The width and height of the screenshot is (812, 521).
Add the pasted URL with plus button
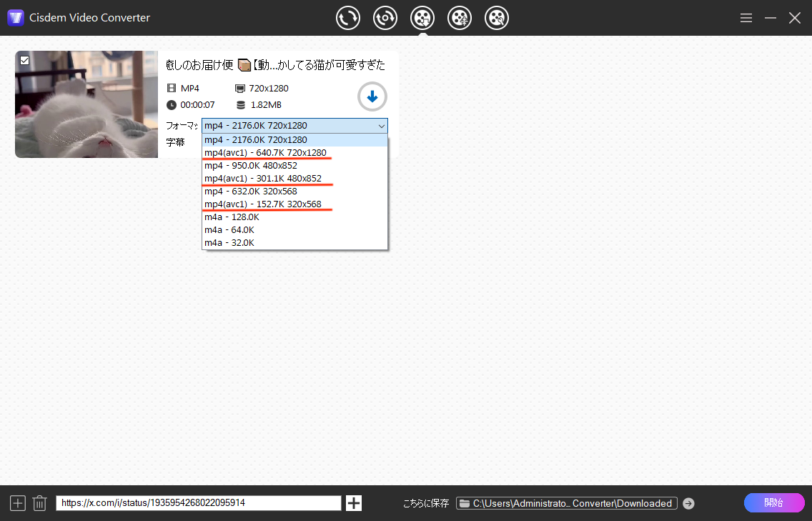(354, 503)
